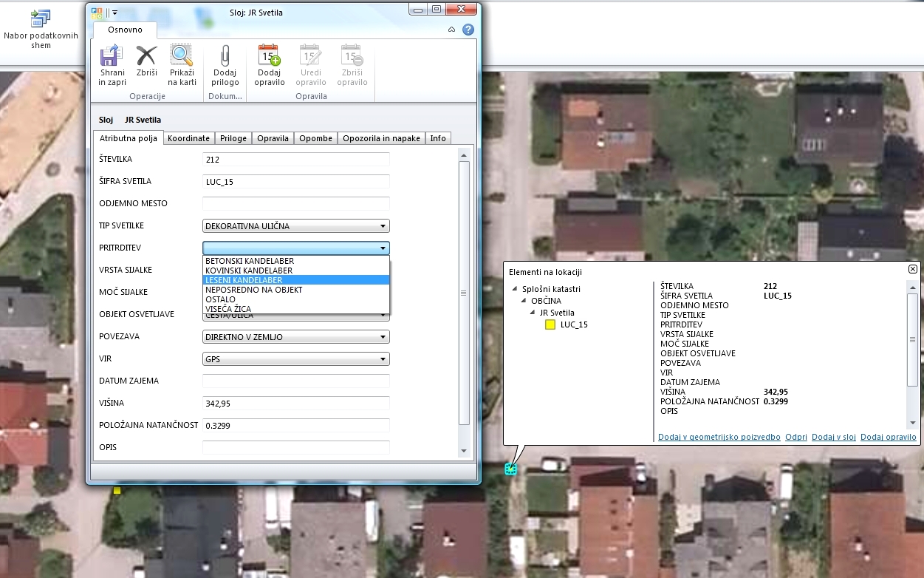Screen dimensions: 924x578
Task: Click the Dodaj v sloj link
Action: (833, 437)
